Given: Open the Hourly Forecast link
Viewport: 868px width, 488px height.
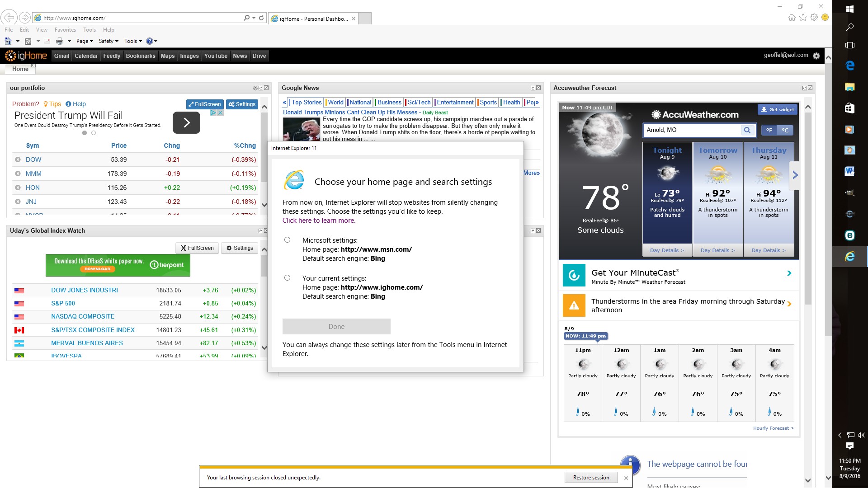Looking at the screenshot, I should pyautogui.click(x=773, y=428).
